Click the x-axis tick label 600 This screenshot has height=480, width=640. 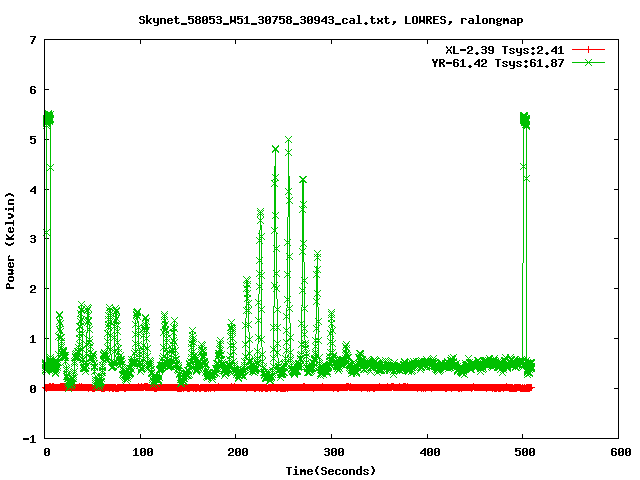coord(621,452)
